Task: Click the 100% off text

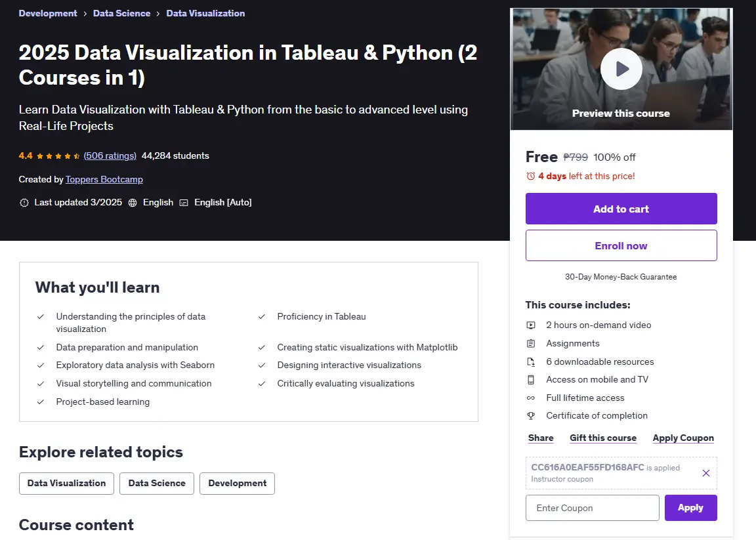Action: point(614,157)
